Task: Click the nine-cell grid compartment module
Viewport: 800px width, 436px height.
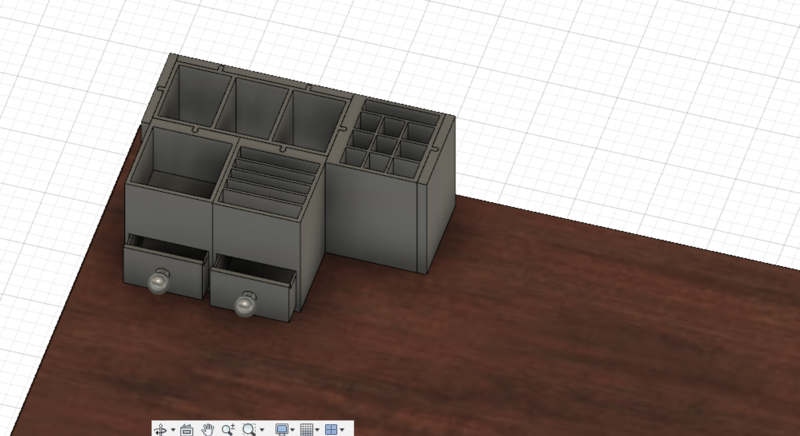Action: [x=389, y=143]
